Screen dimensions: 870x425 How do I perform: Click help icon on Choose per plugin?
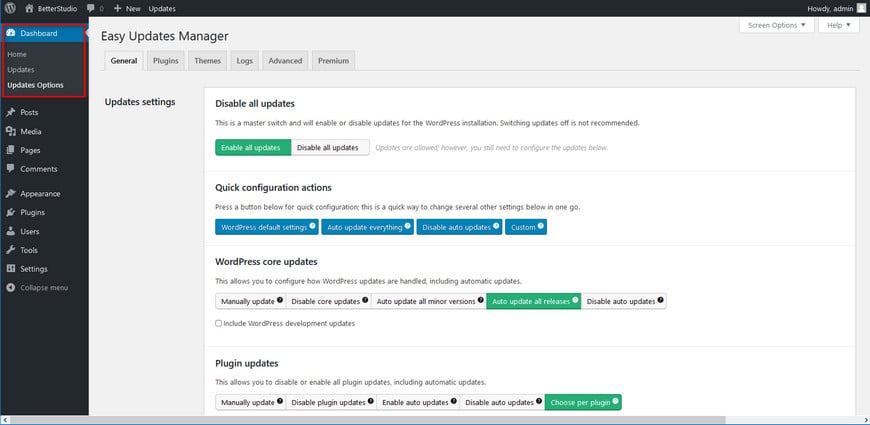tap(615, 401)
